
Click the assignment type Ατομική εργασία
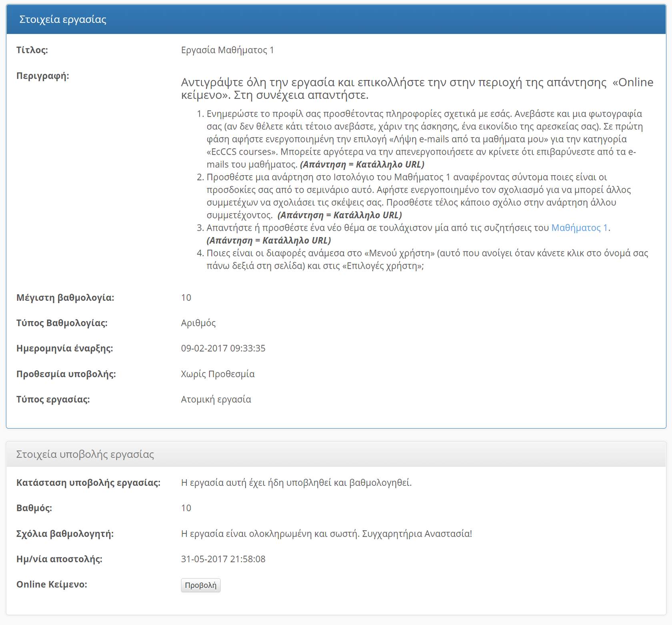216,399
